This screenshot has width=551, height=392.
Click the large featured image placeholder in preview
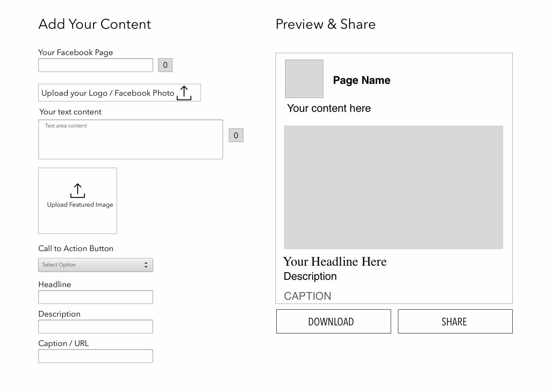click(393, 187)
